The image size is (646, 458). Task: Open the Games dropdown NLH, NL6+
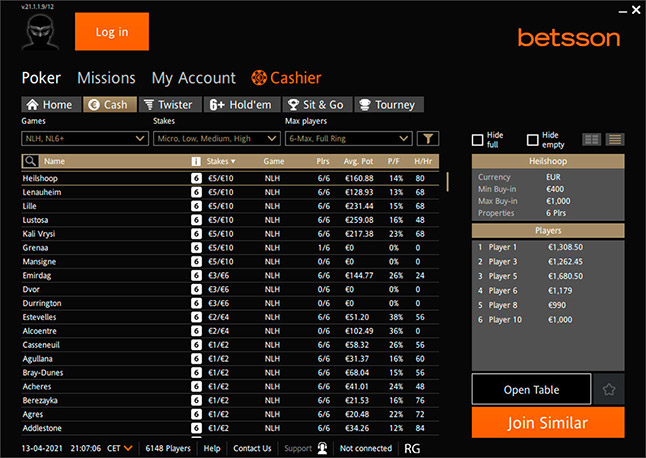coord(85,138)
